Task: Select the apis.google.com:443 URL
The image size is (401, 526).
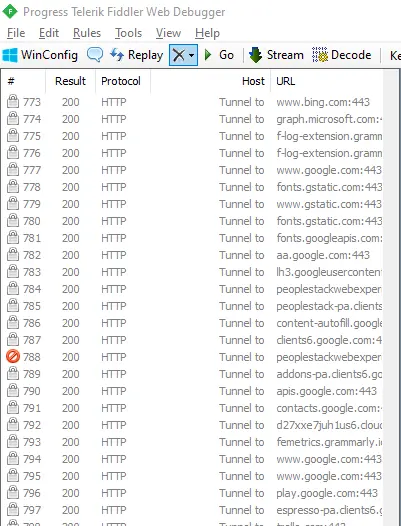Action: [x=327, y=391]
